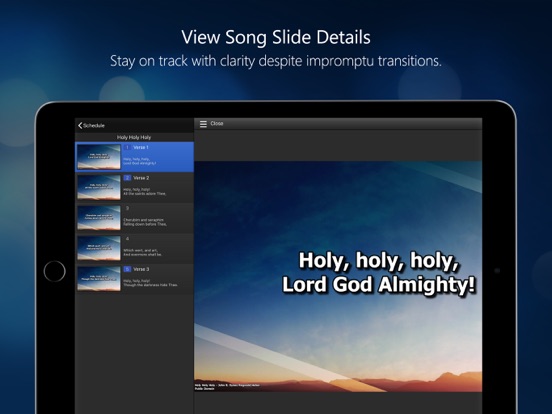This screenshot has height=414, width=552.
Task: Select the Verse 2 slide thumbnail
Action: [x=99, y=187]
